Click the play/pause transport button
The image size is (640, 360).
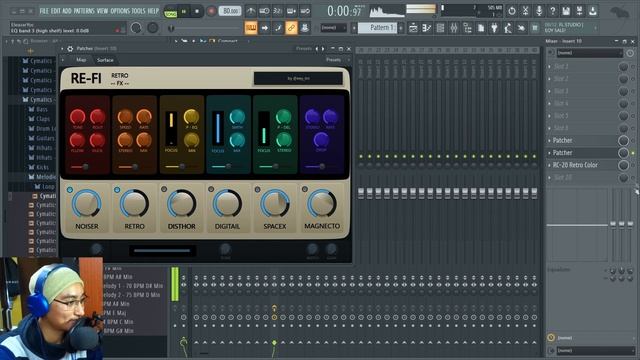tap(184, 11)
